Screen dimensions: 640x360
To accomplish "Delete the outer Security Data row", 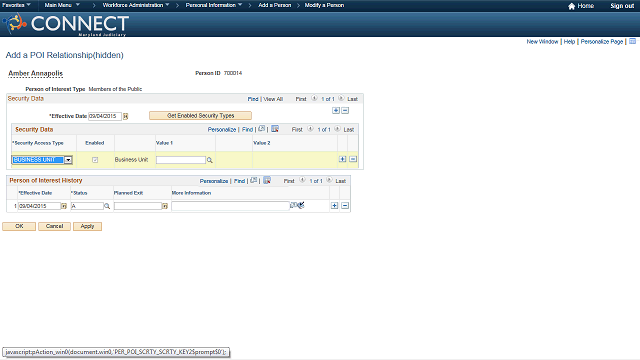I will (x=345, y=111).
